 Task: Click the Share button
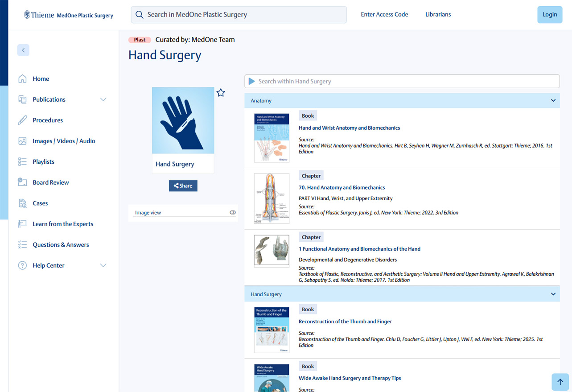[183, 186]
